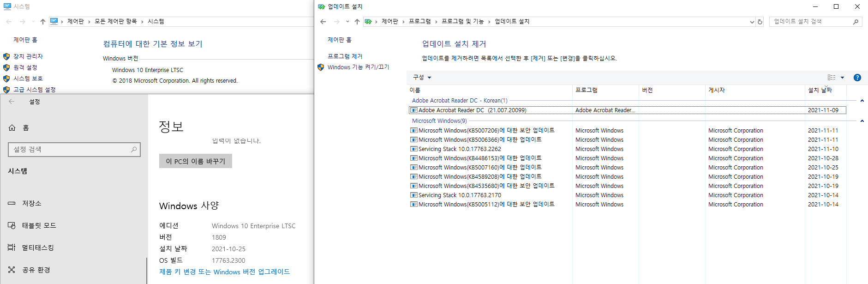Click the 프로그램 breadcrumb
Screen dimensions: 868x284
point(420,22)
